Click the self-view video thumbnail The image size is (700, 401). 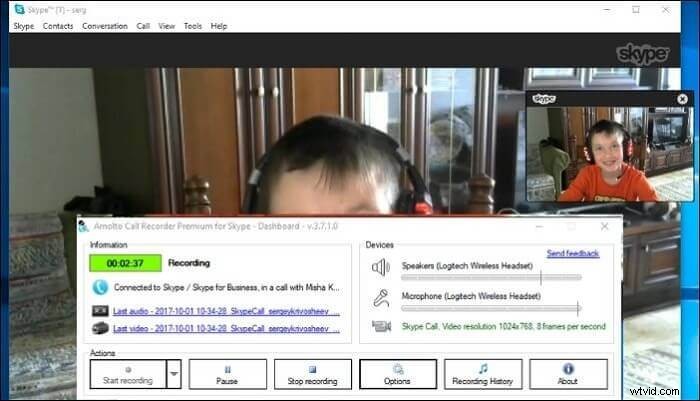[610, 154]
